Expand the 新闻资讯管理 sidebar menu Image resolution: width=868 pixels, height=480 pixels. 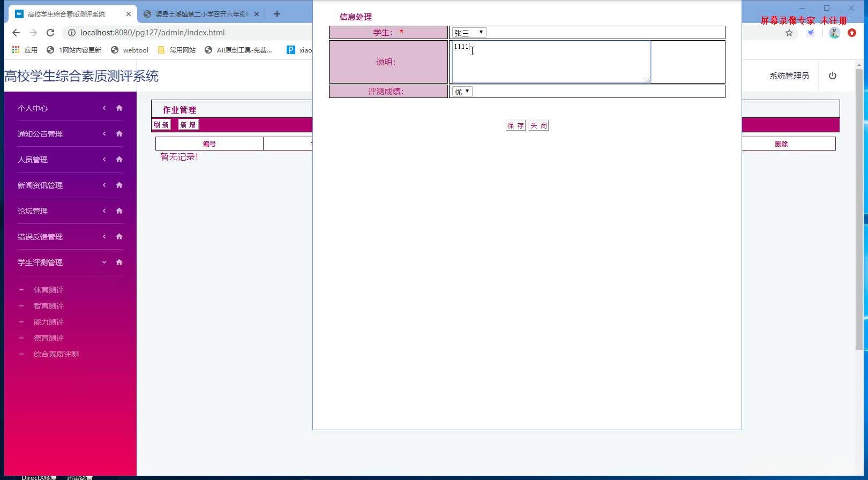(104, 185)
